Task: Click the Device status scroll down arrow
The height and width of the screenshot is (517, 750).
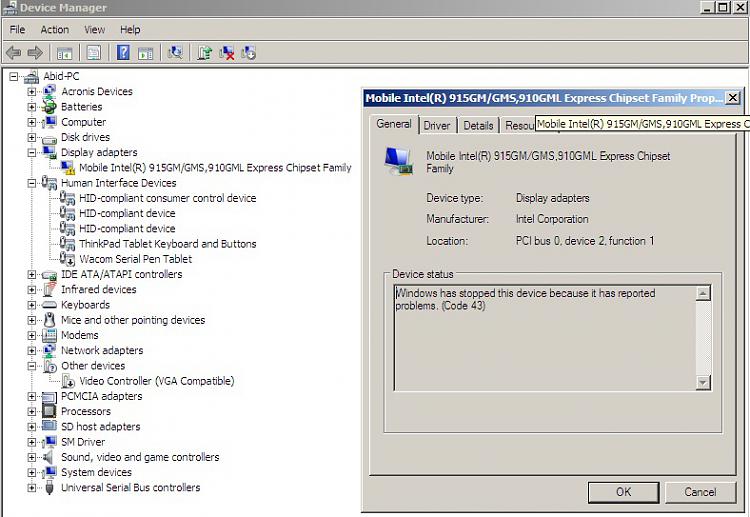Action: 702,382
